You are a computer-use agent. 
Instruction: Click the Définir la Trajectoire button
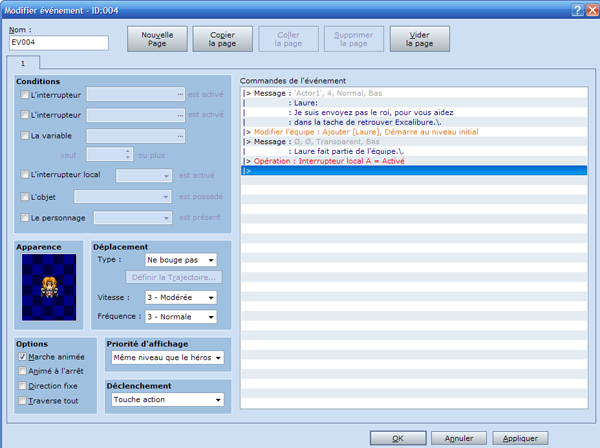click(x=174, y=277)
